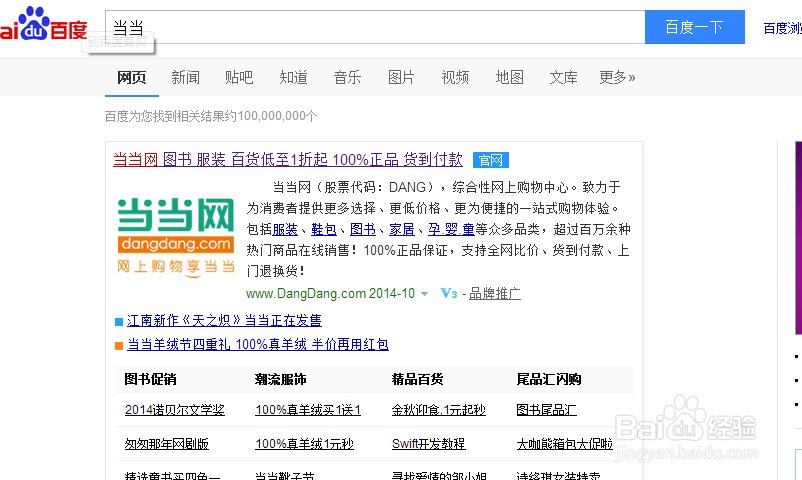Open the 视频 tab
The image size is (802, 480).
[x=455, y=77]
